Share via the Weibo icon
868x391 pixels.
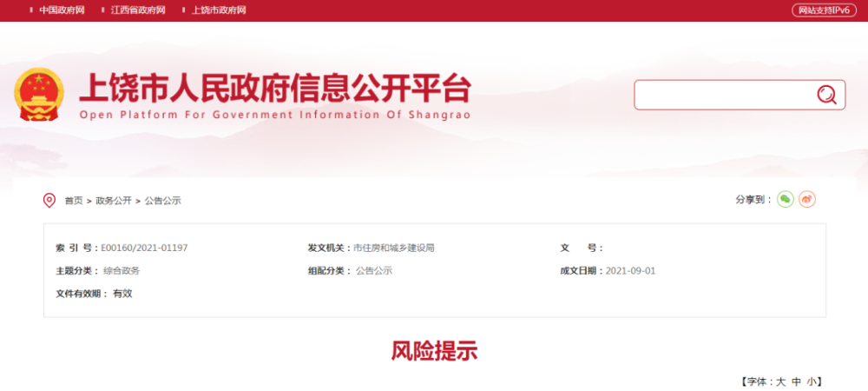coord(807,199)
